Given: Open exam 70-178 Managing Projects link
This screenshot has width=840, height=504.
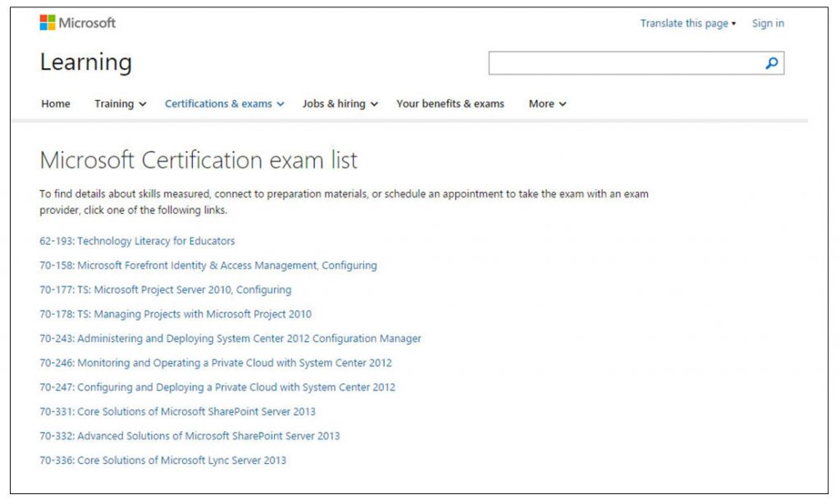Looking at the screenshot, I should tap(176, 314).
